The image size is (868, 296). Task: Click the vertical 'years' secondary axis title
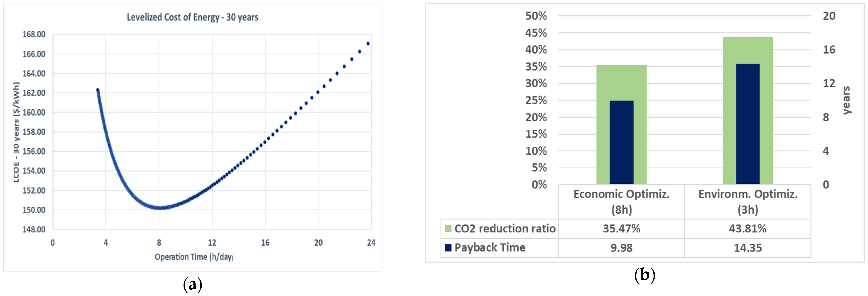[846, 100]
